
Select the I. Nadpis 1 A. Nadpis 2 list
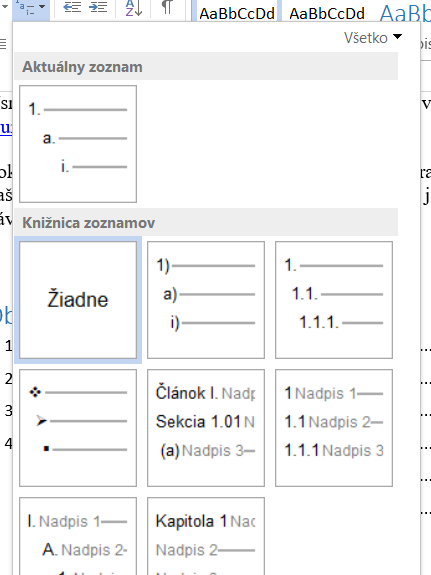coord(78,536)
